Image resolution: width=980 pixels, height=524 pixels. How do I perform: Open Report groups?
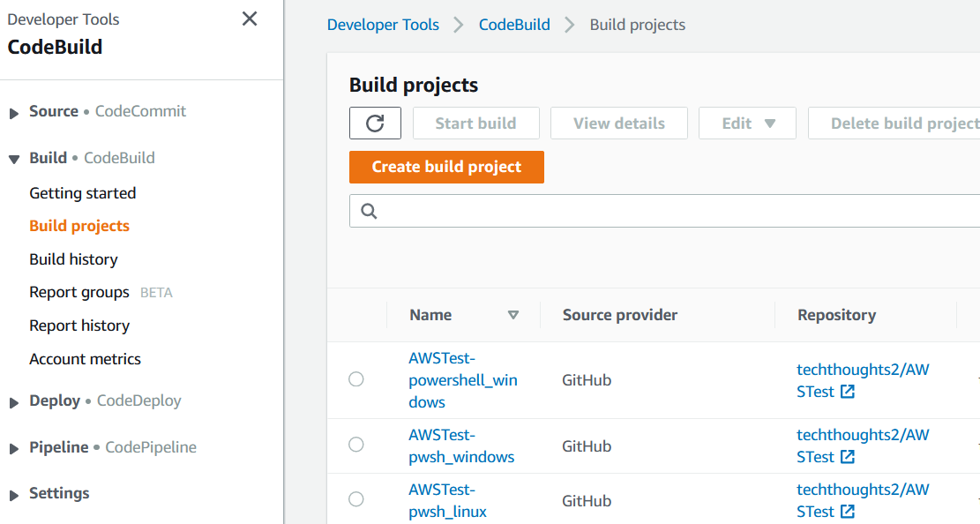pos(79,293)
